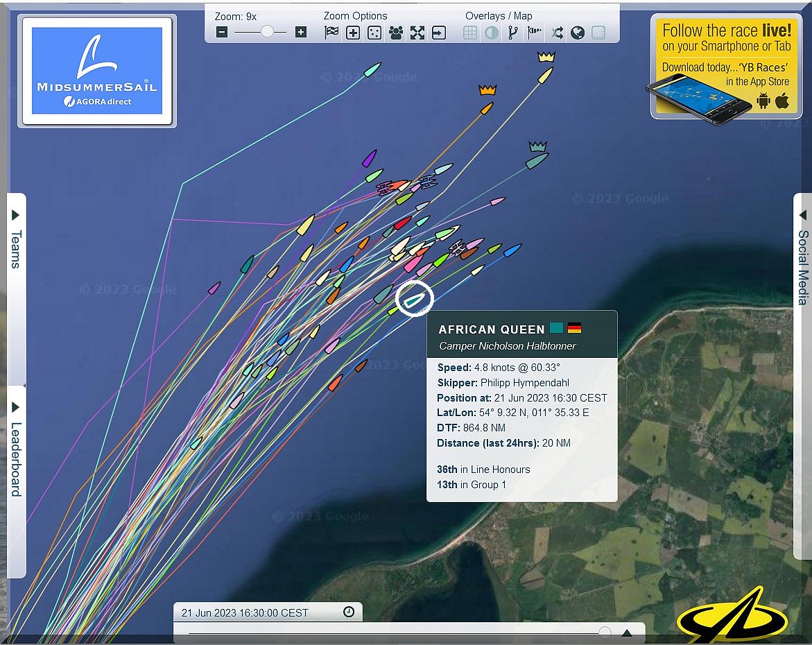Image resolution: width=812 pixels, height=645 pixels.
Task: Click the clock icon beside the timestamp
Action: (349, 612)
